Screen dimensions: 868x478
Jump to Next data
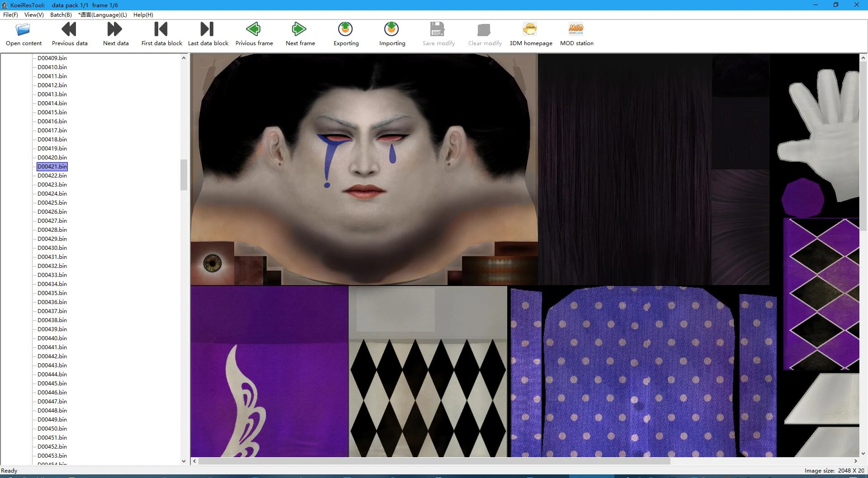(115, 30)
